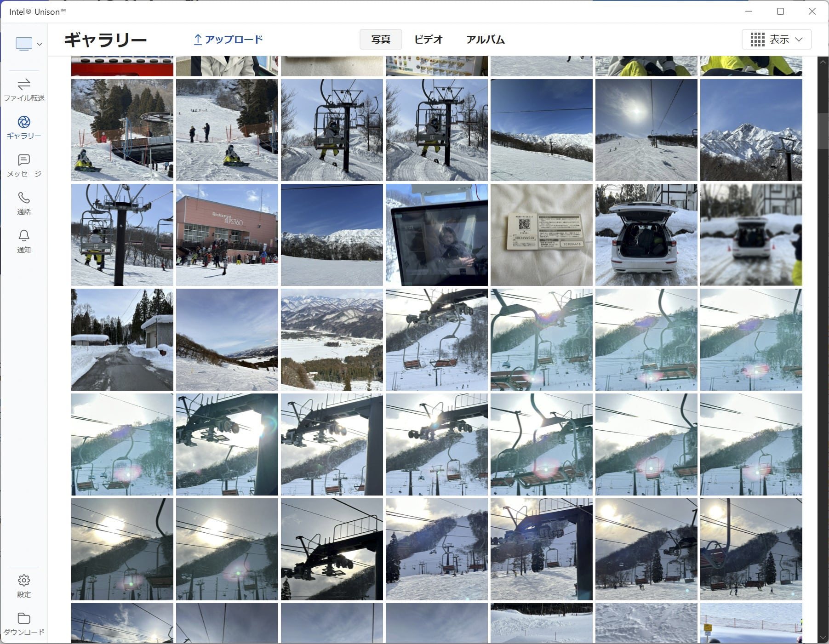Click the scrollbar down arrow

coord(823,638)
